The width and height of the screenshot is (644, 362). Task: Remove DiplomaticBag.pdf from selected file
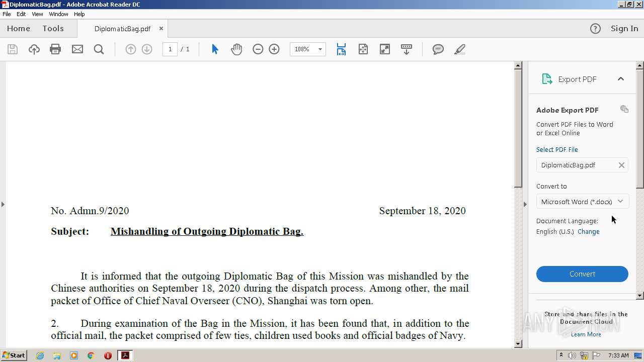[x=621, y=165]
